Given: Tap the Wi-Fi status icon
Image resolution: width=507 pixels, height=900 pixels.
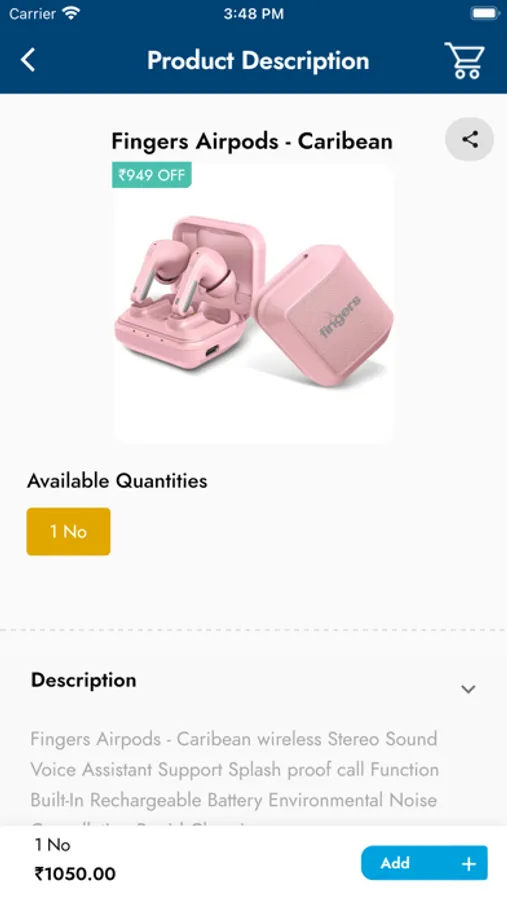Looking at the screenshot, I should (71, 13).
